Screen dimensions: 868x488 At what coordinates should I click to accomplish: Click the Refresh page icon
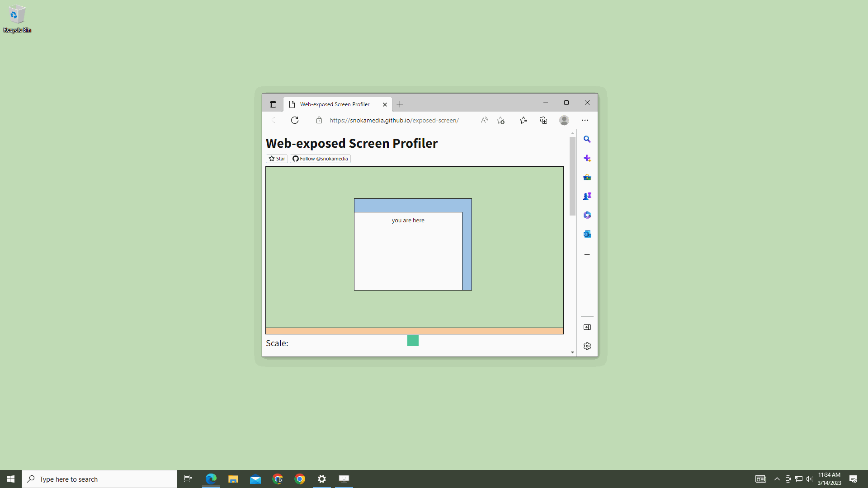[295, 120]
